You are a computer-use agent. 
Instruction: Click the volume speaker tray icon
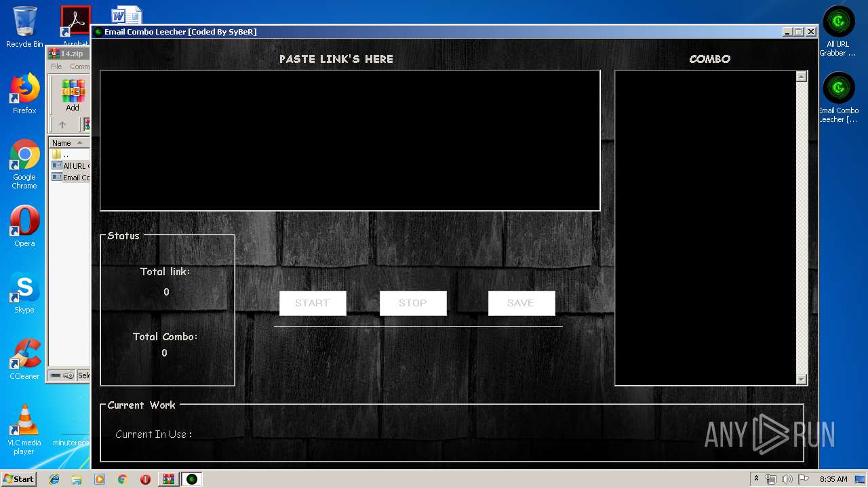click(x=787, y=479)
